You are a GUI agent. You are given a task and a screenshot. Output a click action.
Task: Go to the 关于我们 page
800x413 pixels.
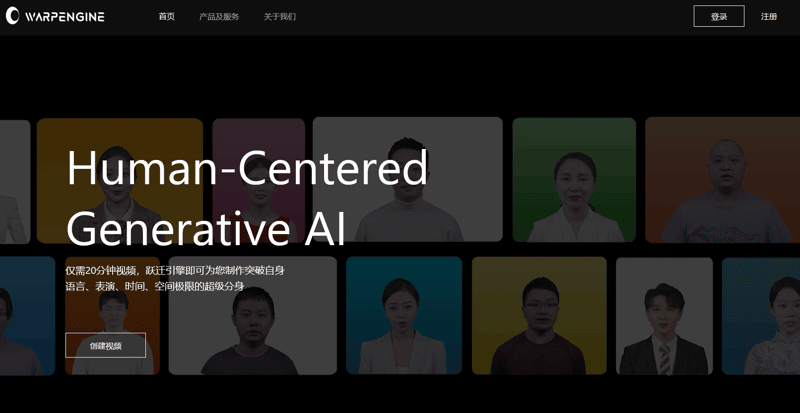(x=280, y=17)
